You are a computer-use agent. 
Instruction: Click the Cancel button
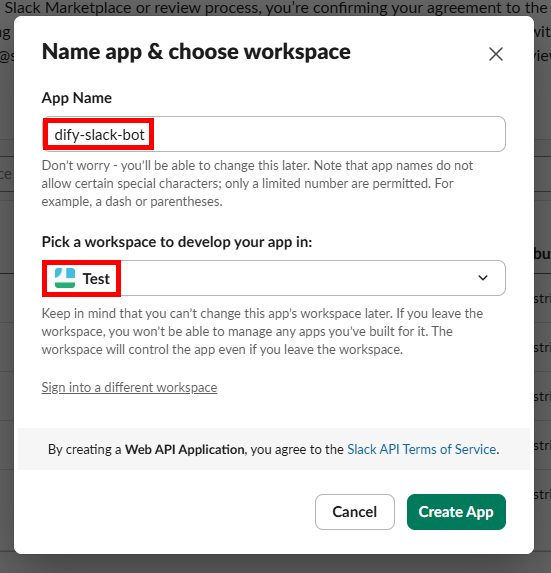(x=355, y=512)
